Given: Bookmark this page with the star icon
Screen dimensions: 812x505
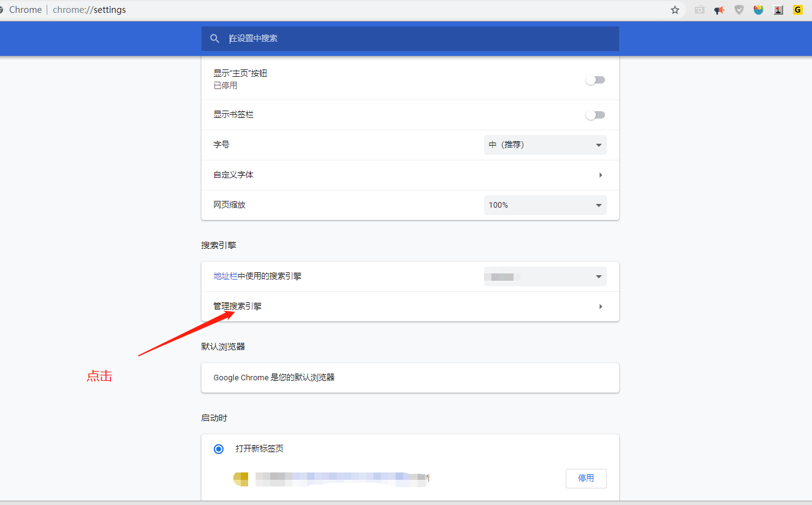Looking at the screenshot, I should coord(675,10).
